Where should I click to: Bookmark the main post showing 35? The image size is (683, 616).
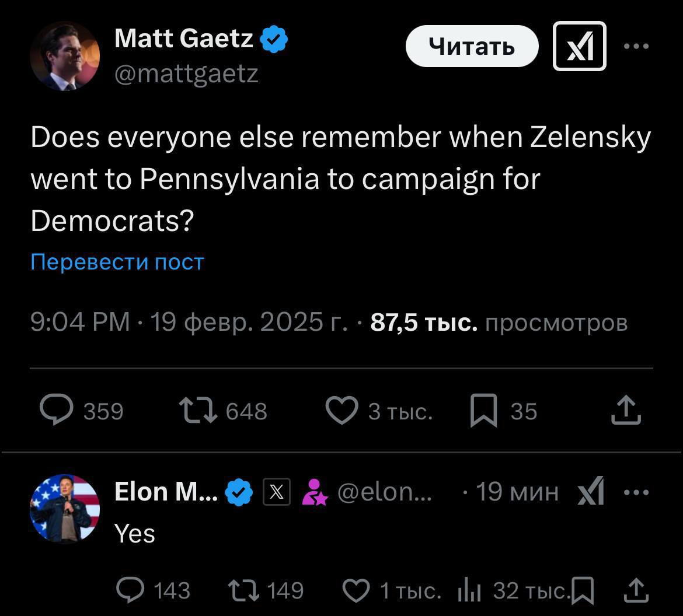click(x=484, y=410)
